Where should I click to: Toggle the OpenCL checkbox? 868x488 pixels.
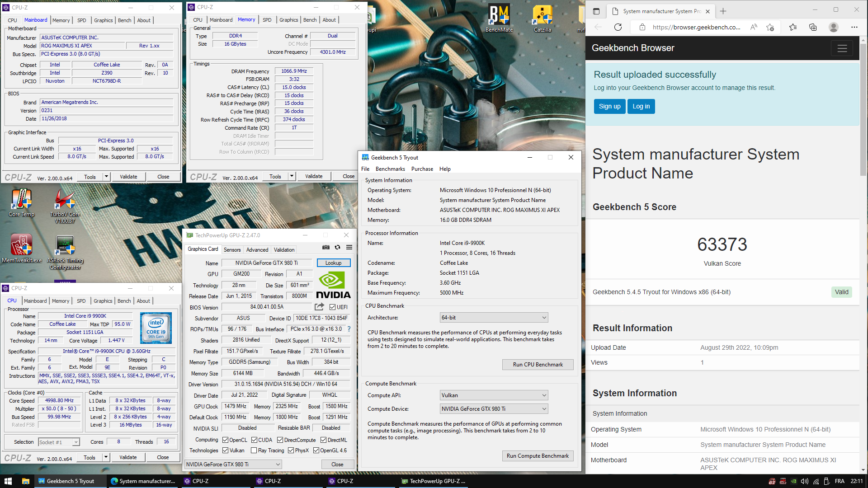pos(225,440)
